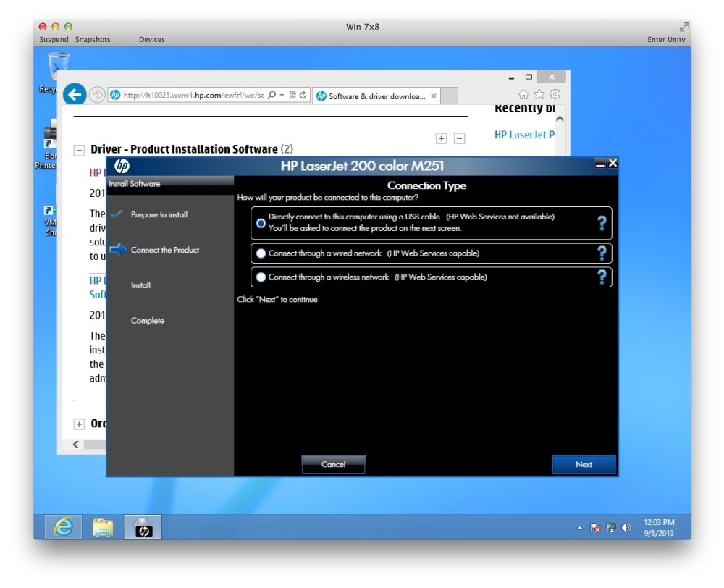Expand the section beginning with Or
Image resolution: width=724 pixels, height=588 pixels.
(80, 424)
